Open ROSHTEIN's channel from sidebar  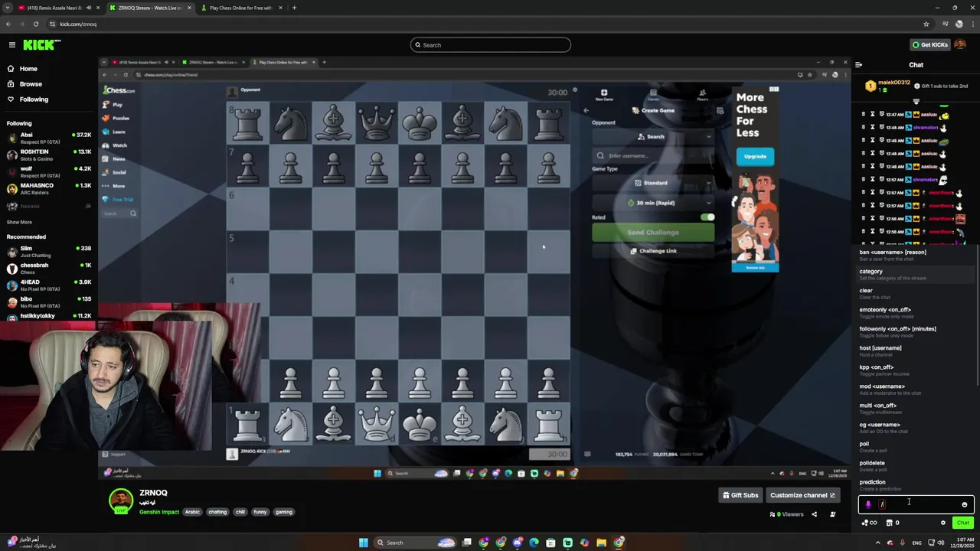click(x=49, y=155)
